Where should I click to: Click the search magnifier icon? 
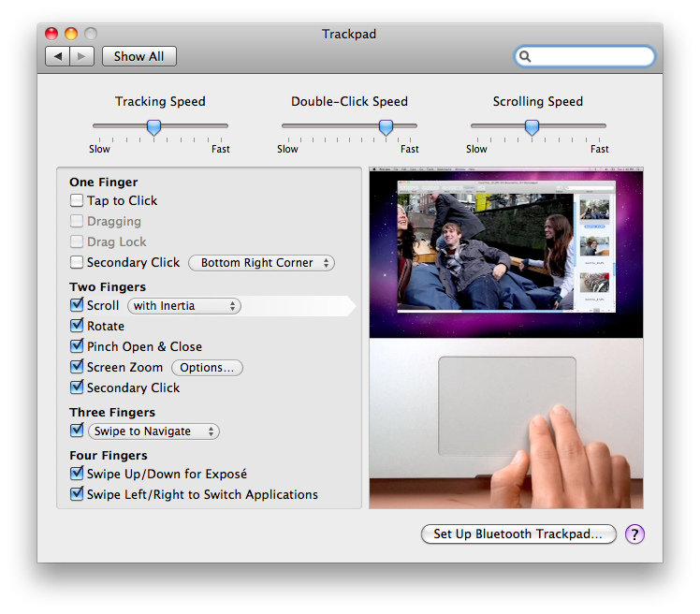(x=525, y=56)
